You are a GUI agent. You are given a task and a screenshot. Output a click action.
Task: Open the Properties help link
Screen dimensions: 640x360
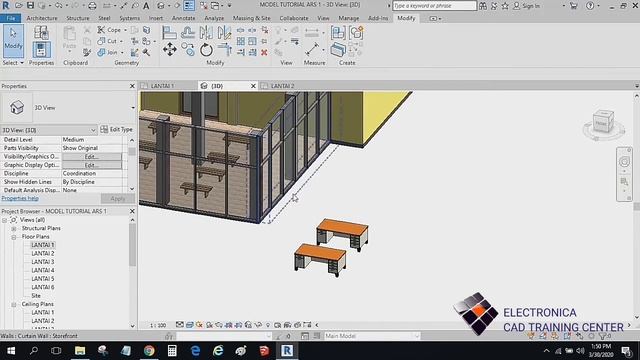(20, 198)
